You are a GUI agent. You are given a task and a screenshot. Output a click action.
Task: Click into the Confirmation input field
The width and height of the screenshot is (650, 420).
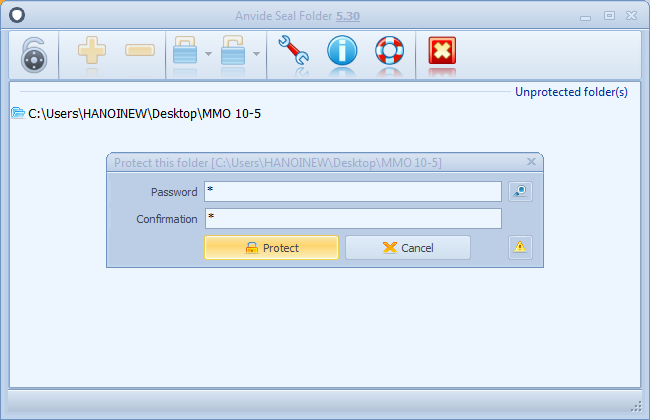(x=352, y=218)
